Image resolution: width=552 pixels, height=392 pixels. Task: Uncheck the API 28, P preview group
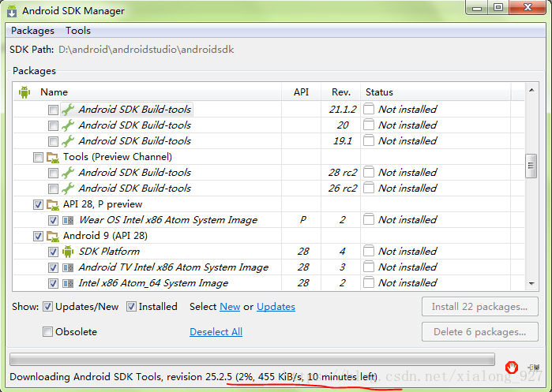click(x=38, y=204)
